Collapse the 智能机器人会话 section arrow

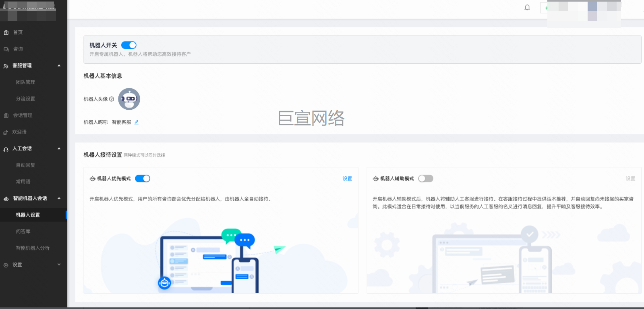click(59, 198)
